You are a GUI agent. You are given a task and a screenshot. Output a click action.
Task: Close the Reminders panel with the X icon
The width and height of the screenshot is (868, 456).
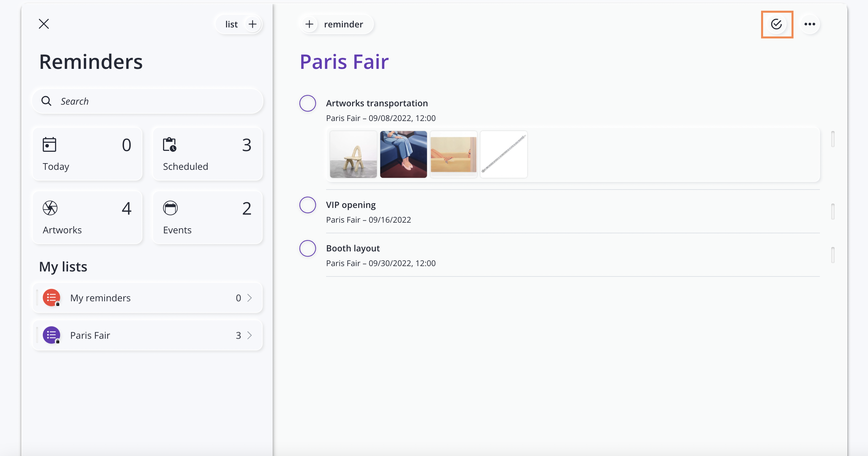click(x=44, y=24)
